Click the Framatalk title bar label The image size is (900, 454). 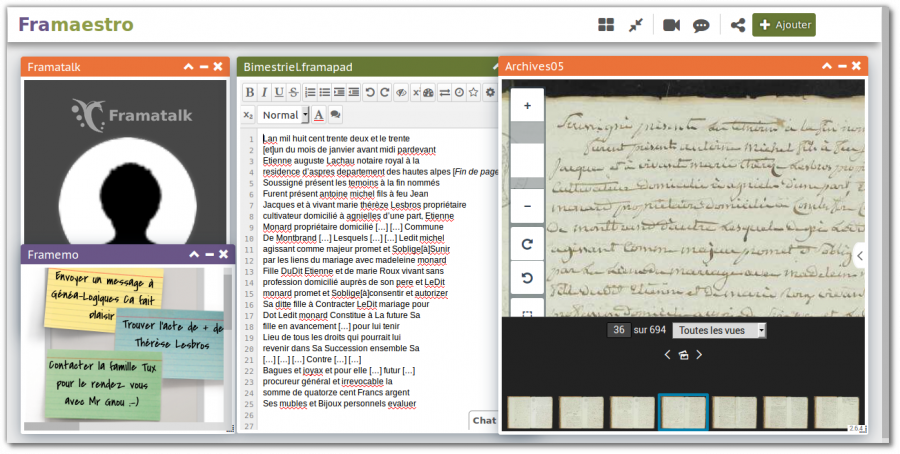(x=54, y=67)
